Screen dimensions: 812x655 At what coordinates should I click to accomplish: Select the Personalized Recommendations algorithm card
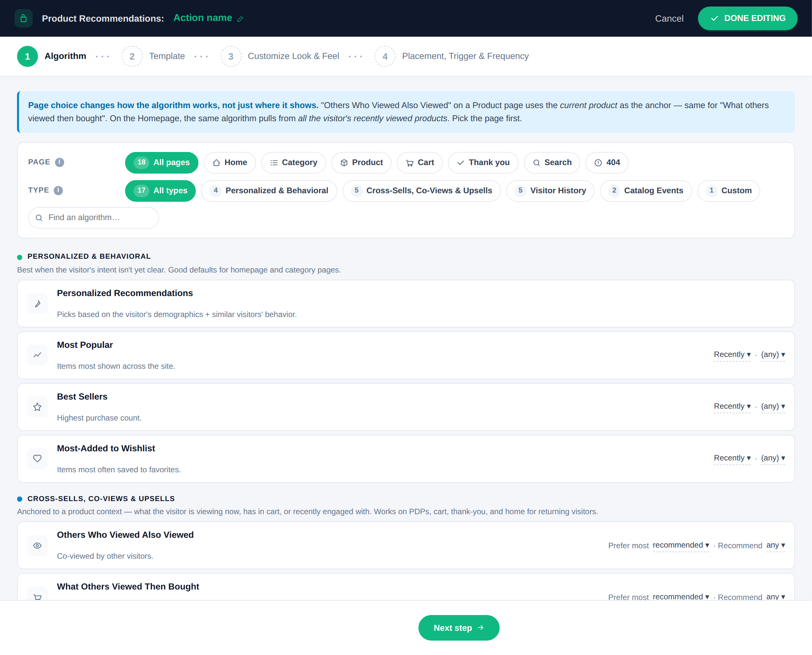coord(406,303)
